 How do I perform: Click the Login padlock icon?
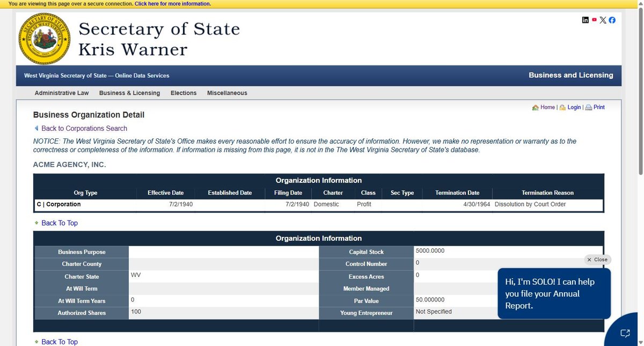click(562, 107)
